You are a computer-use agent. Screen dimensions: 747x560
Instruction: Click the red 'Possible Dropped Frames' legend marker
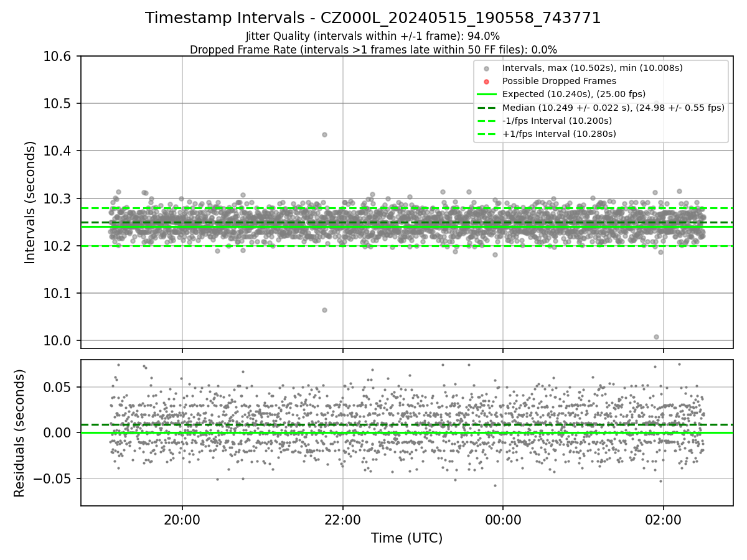[x=486, y=81]
